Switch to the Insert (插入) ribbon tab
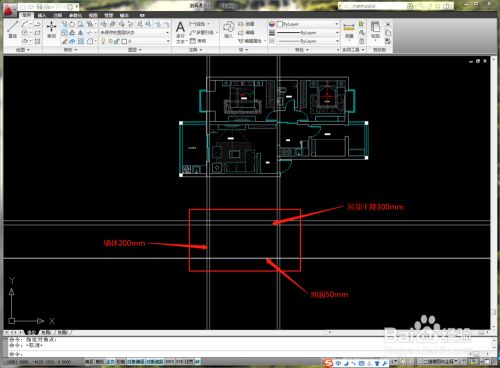The height and width of the screenshot is (368, 500). click(x=42, y=15)
